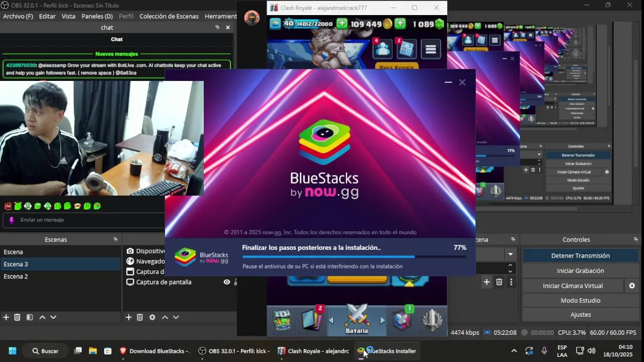Viewport: 644px width, 362px height.
Task: Undock the chat panel
Action: 217,28
